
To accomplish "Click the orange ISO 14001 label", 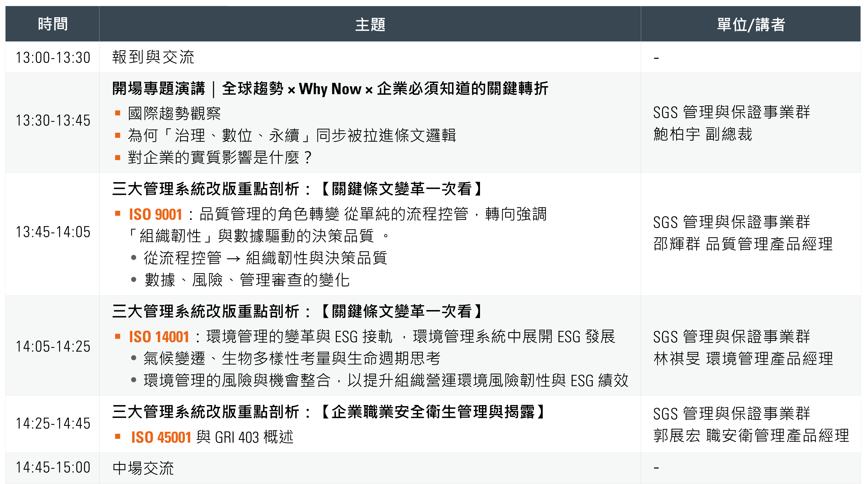I will [x=159, y=337].
